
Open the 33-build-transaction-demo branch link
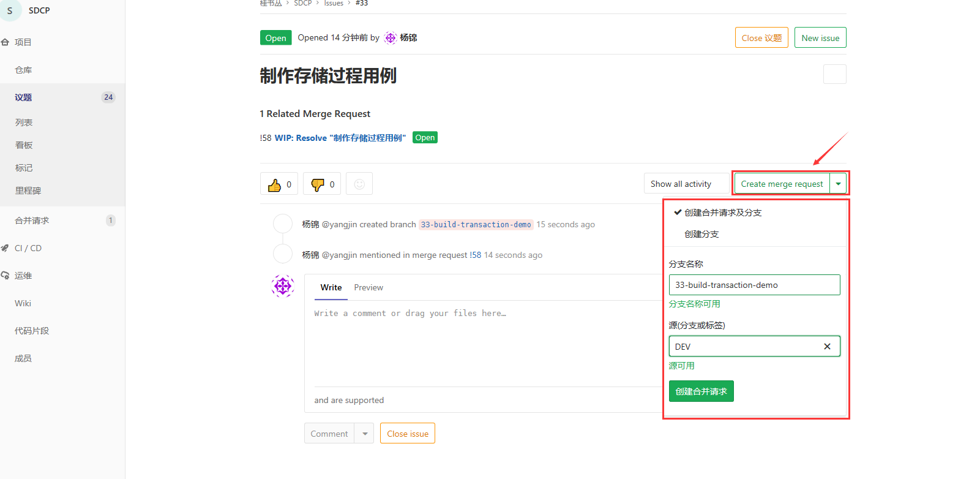(x=476, y=225)
